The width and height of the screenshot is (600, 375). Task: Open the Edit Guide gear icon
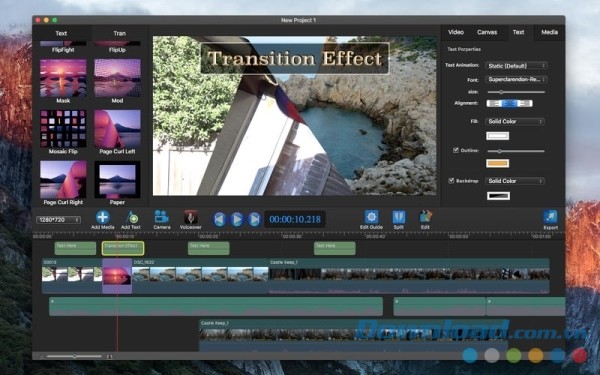(371, 217)
